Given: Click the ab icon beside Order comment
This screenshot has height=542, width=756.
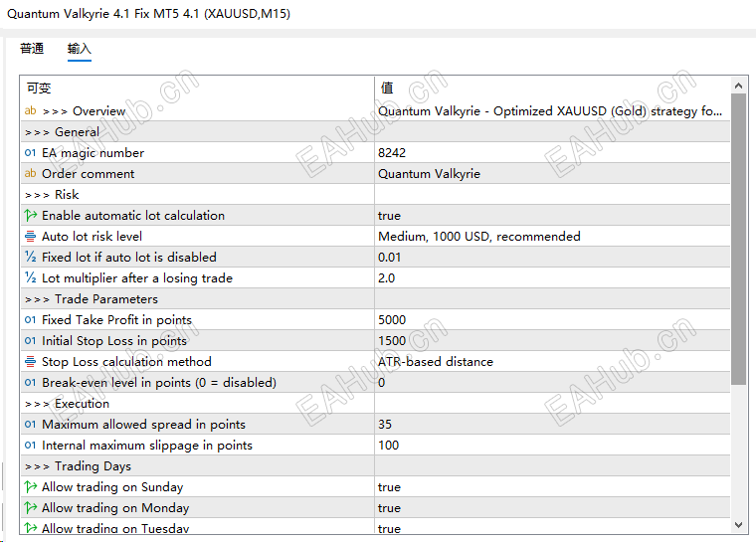Looking at the screenshot, I should click(x=31, y=174).
